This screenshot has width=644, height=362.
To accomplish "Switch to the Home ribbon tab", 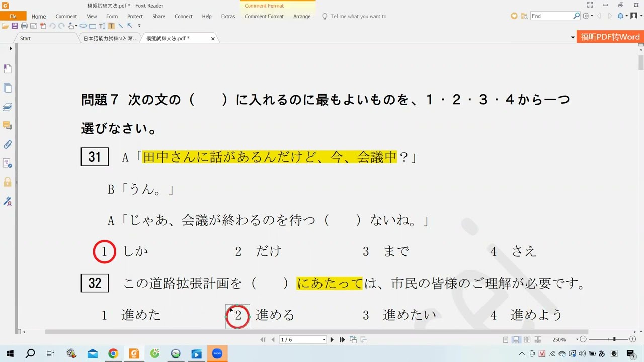I will (39, 16).
